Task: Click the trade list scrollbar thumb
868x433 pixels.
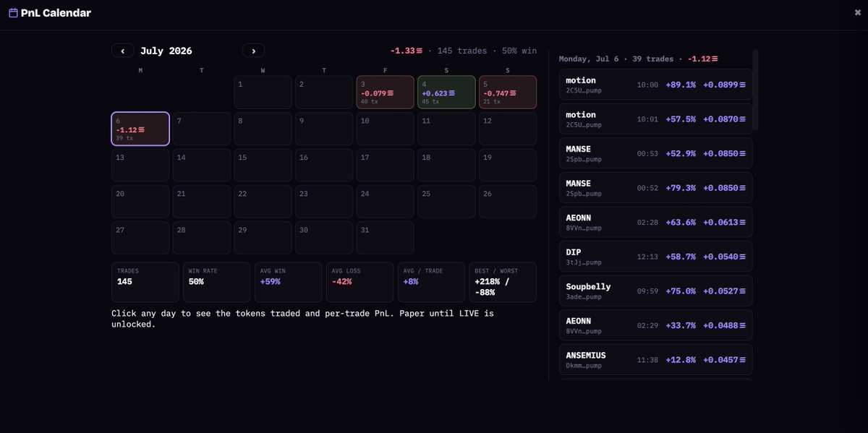Action: (755, 90)
